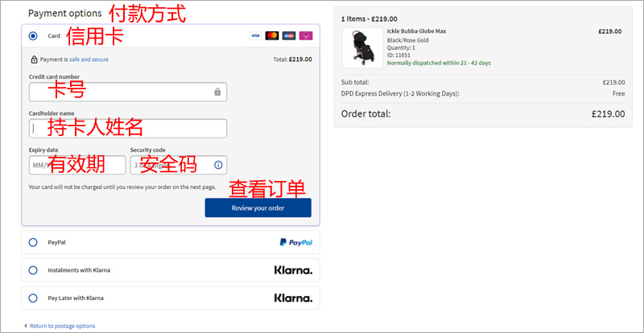The height and width of the screenshot is (333, 644).
Task: Click the 1 Items - £219.00 heading
Action: tap(369, 18)
